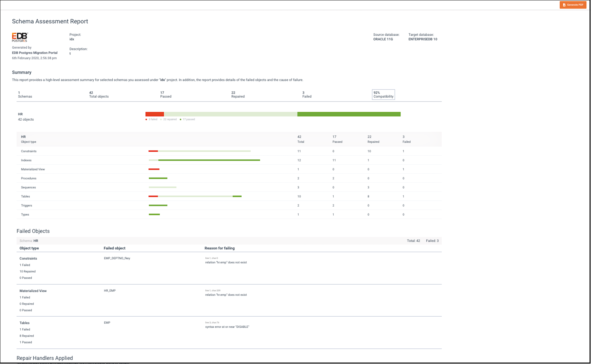Click the 'Repair Handlers Applied' heading

(x=45, y=358)
